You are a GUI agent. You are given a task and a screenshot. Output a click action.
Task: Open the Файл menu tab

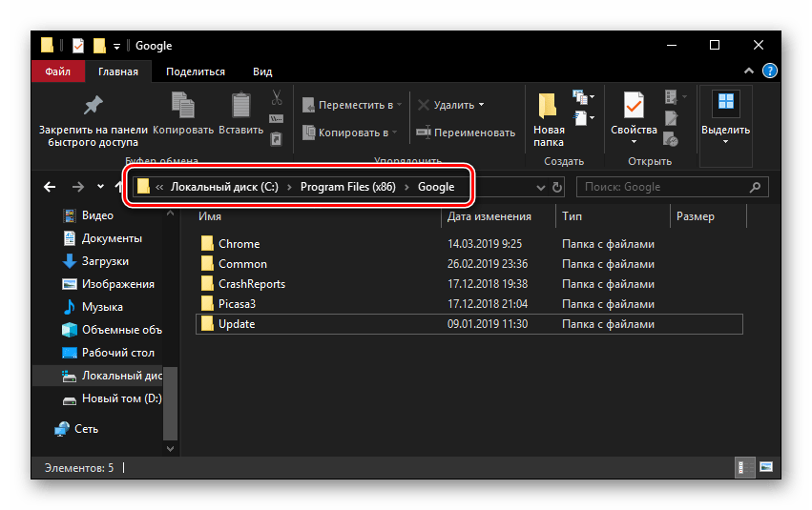[x=57, y=71]
